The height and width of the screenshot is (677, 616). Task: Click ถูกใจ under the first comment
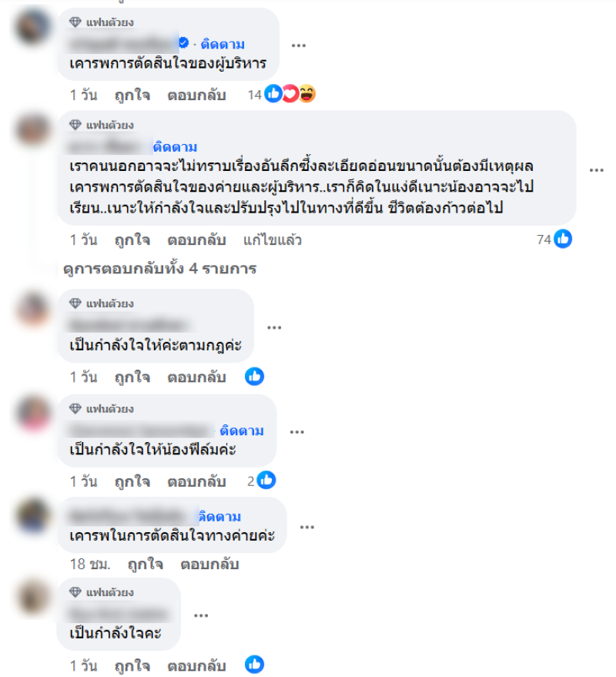click(132, 95)
